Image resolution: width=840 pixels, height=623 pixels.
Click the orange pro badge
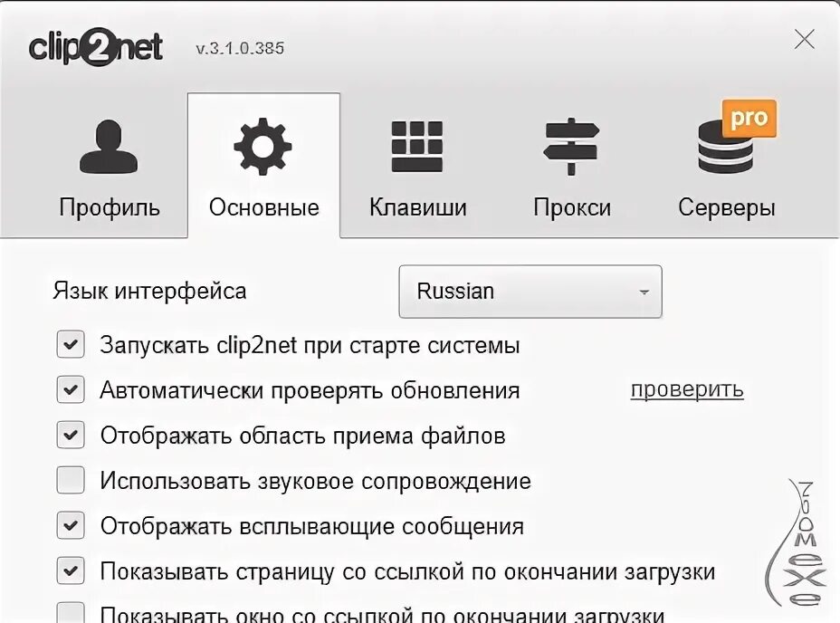[x=749, y=118]
